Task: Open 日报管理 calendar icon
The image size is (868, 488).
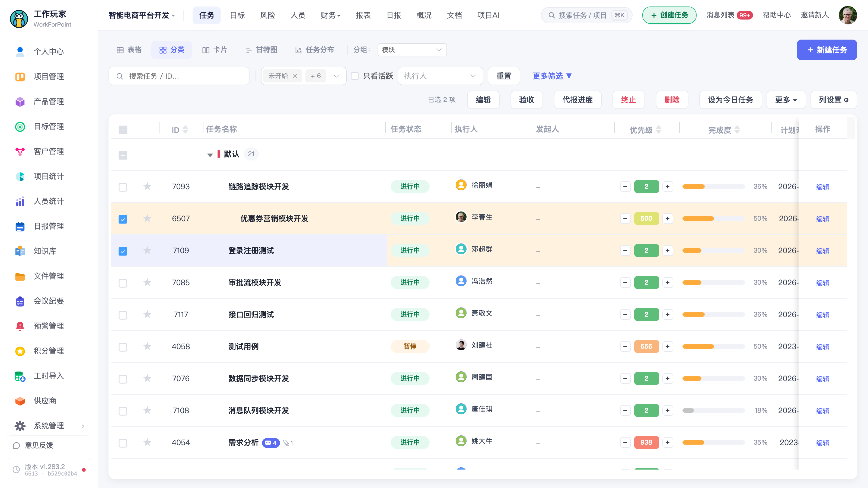Action: coord(20,226)
